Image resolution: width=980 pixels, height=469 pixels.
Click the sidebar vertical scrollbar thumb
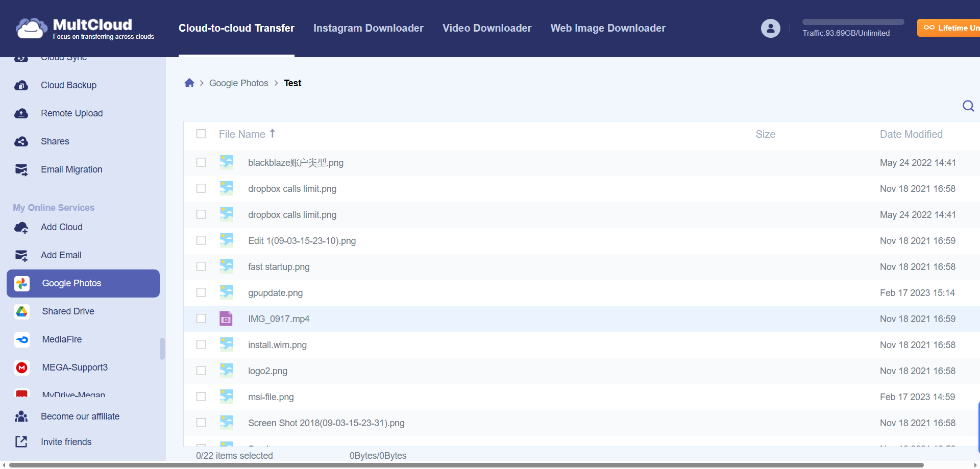(x=162, y=349)
